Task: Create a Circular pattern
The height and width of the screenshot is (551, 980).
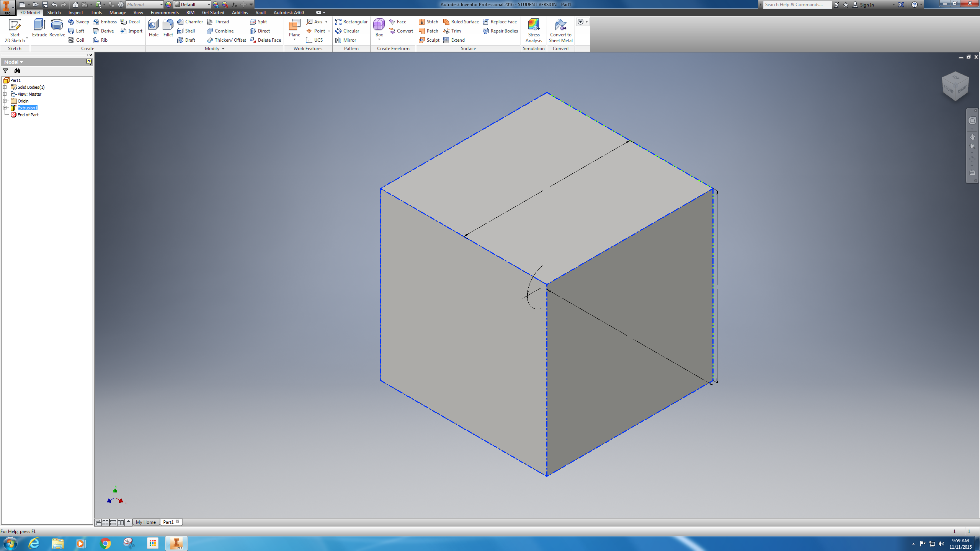Action: point(347,31)
